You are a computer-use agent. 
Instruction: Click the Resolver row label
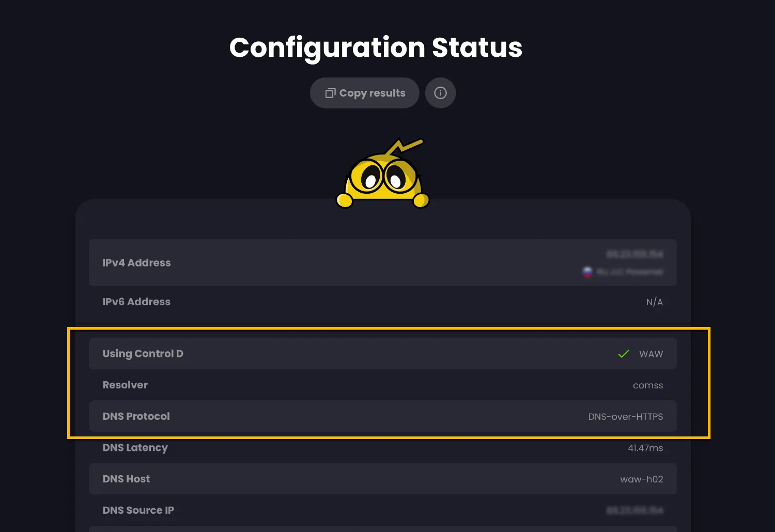click(x=125, y=385)
